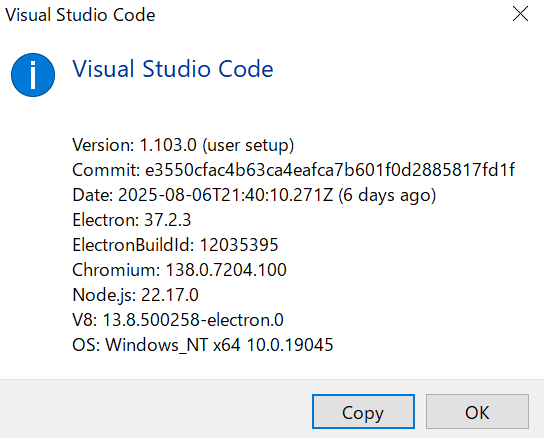
Task: Close the dialog using the X button
Action: 520,14
